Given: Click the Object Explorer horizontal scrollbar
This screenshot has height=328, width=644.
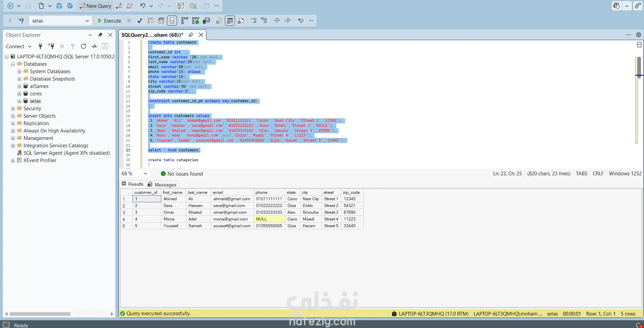Looking at the screenshot, I should click(40, 314).
